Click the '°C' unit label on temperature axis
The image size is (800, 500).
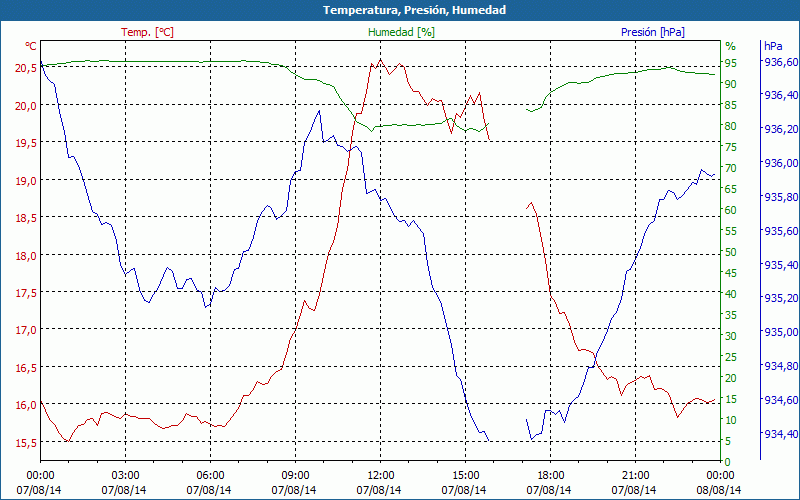(x=31, y=46)
